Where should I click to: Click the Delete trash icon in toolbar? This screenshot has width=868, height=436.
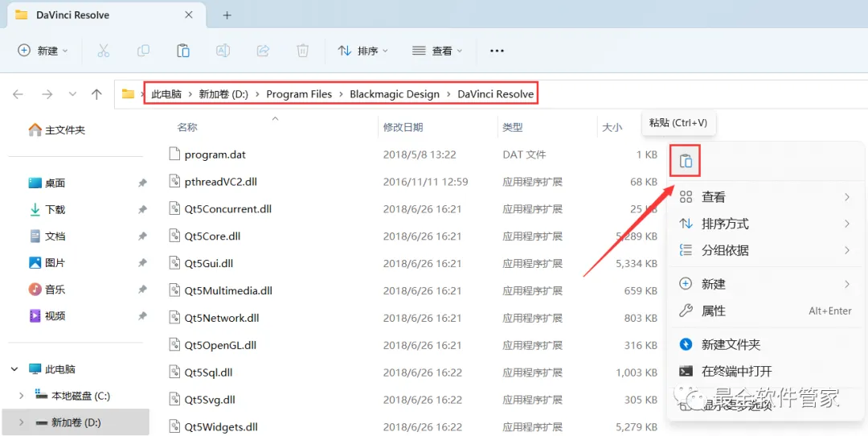click(x=302, y=51)
